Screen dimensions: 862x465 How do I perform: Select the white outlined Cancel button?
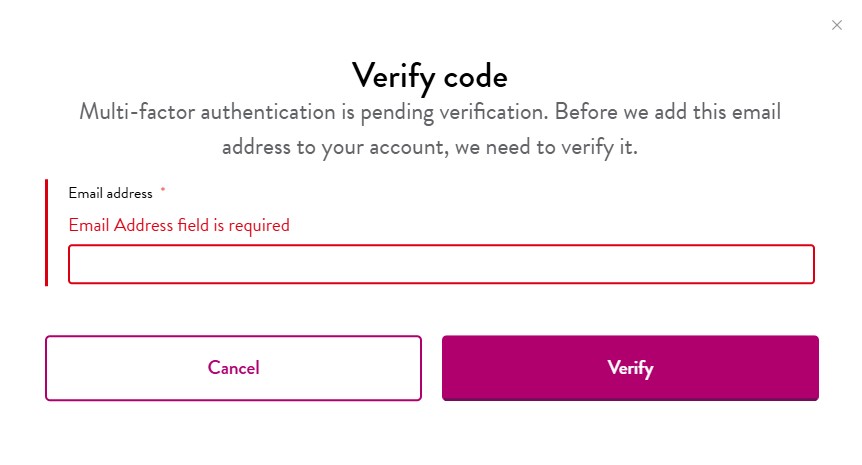[233, 368]
